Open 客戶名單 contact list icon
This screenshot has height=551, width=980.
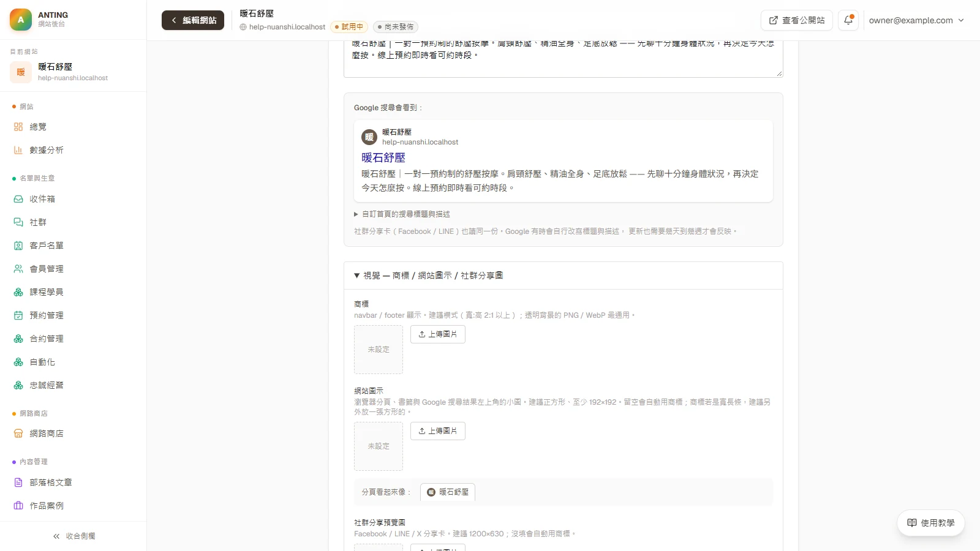pyautogui.click(x=18, y=246)
